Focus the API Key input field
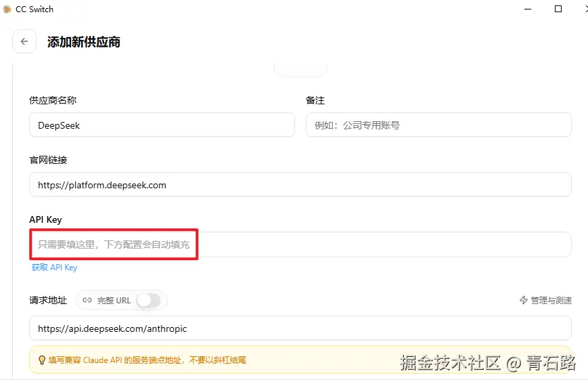 pos(300,244)
